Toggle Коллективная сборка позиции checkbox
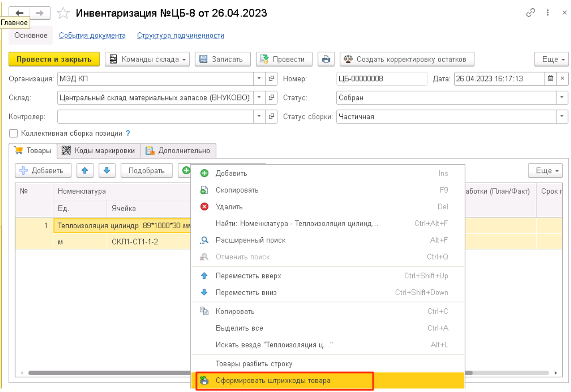The height and width of the screenshot is (392, 571). point(14,133)
